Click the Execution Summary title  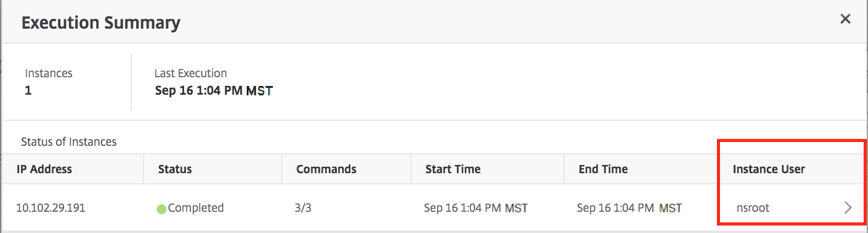point(101,24)
